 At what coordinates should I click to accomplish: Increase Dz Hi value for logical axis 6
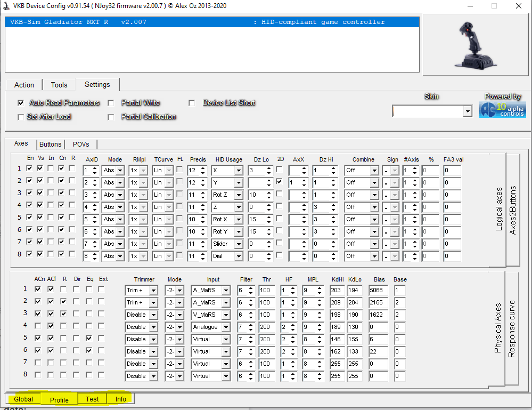(x=333, y=229)
